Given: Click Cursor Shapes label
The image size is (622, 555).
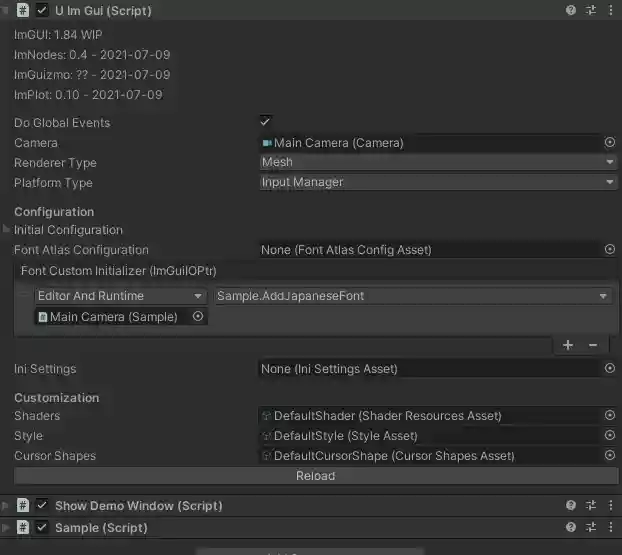Looking at the screenshot, I should (x=55, y=456).
